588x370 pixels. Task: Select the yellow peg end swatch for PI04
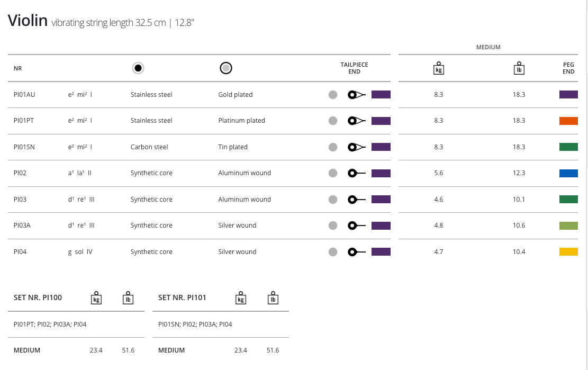coord(568,252)
